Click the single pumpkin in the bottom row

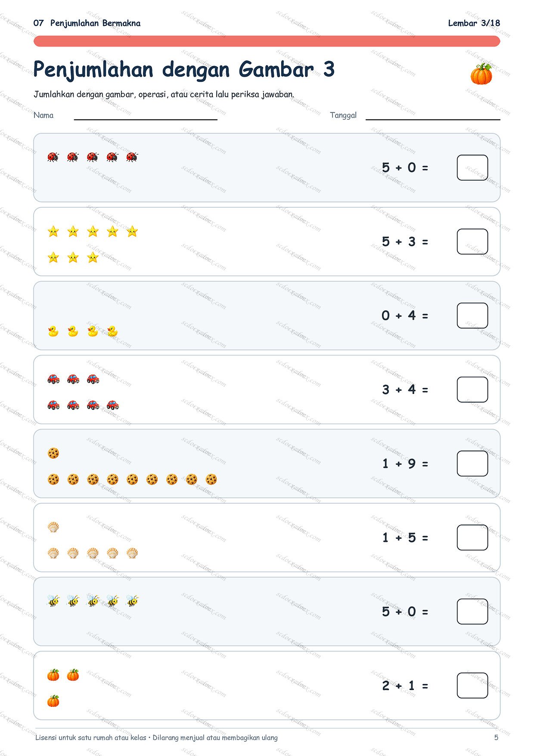pos(53,701)
